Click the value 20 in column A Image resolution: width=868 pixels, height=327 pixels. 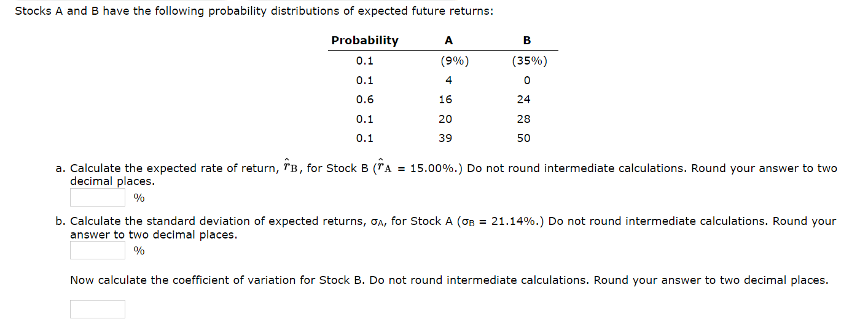tap(445, 119)
